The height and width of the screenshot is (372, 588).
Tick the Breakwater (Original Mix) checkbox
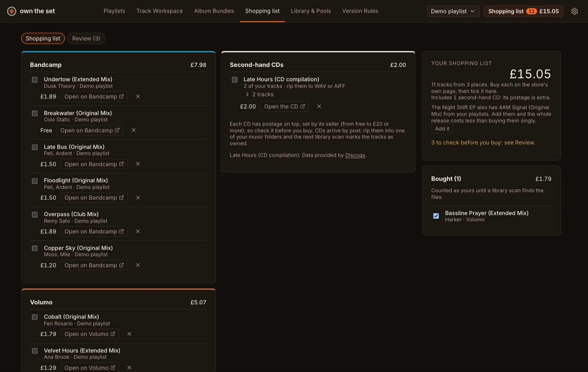35,114
